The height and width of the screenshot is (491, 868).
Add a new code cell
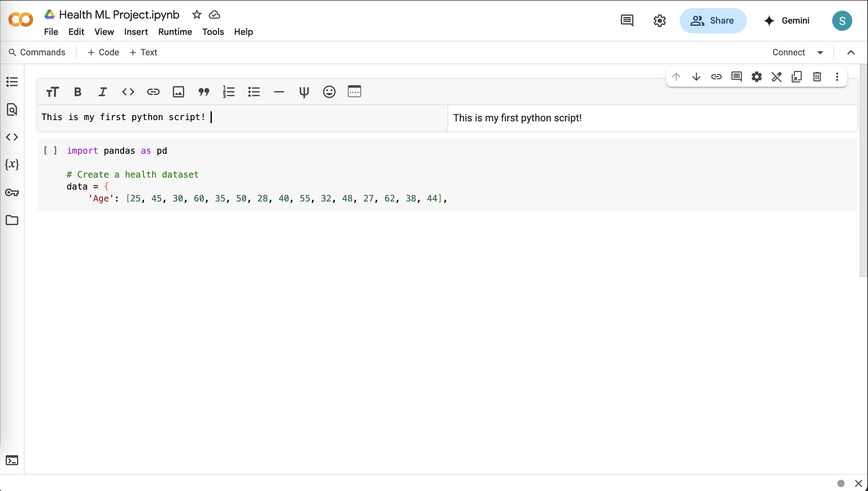click(x=103, y=52)
